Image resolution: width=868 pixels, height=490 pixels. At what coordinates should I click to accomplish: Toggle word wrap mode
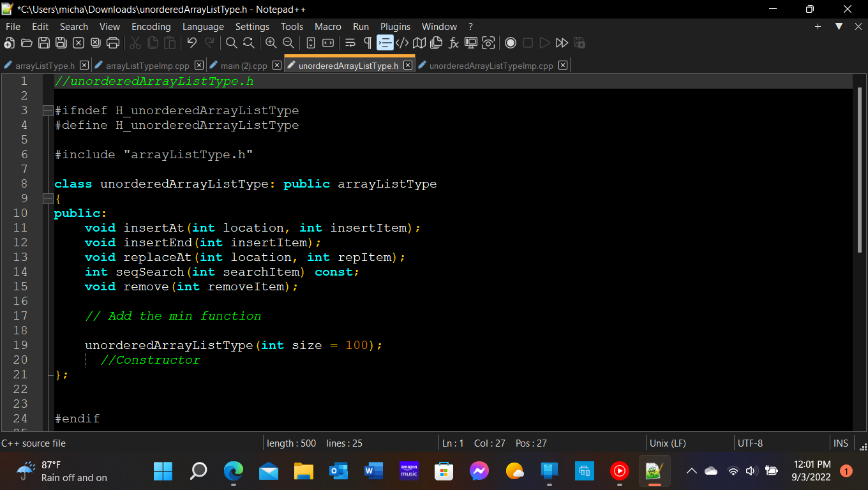(x=349, y=43)
